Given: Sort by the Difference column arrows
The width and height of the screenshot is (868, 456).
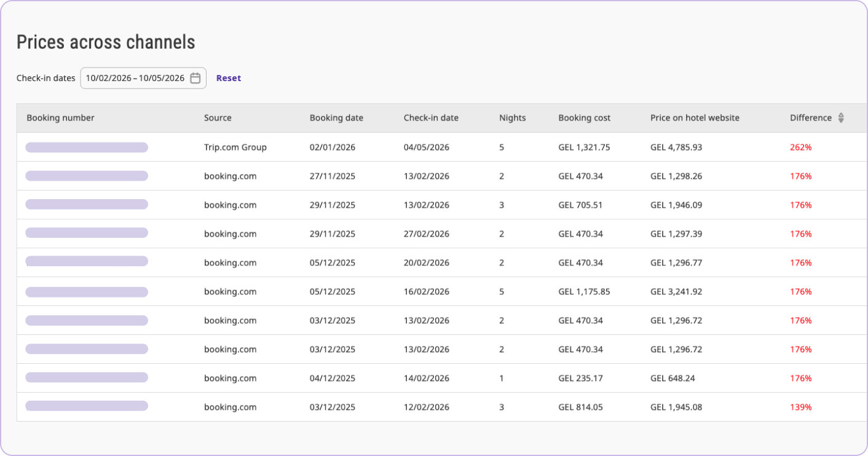Looking at the screenshot, I should [x=841, y=118].
